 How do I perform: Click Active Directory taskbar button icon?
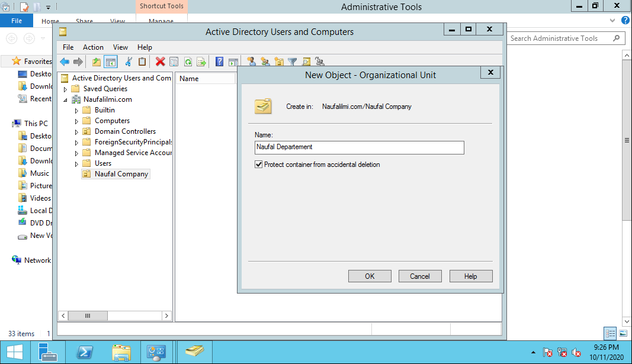click(x=195, y=351)
